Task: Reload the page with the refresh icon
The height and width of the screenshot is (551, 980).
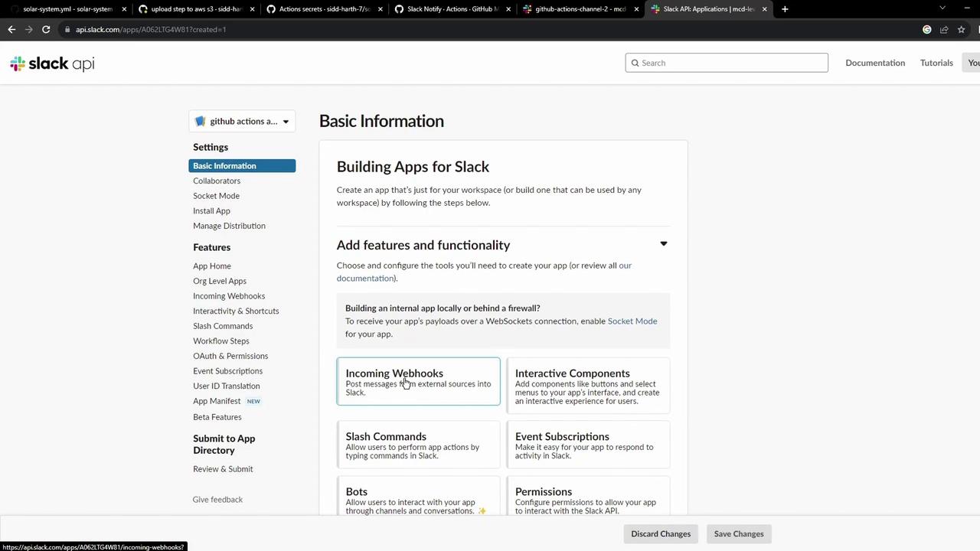Action: coord(46,29)
